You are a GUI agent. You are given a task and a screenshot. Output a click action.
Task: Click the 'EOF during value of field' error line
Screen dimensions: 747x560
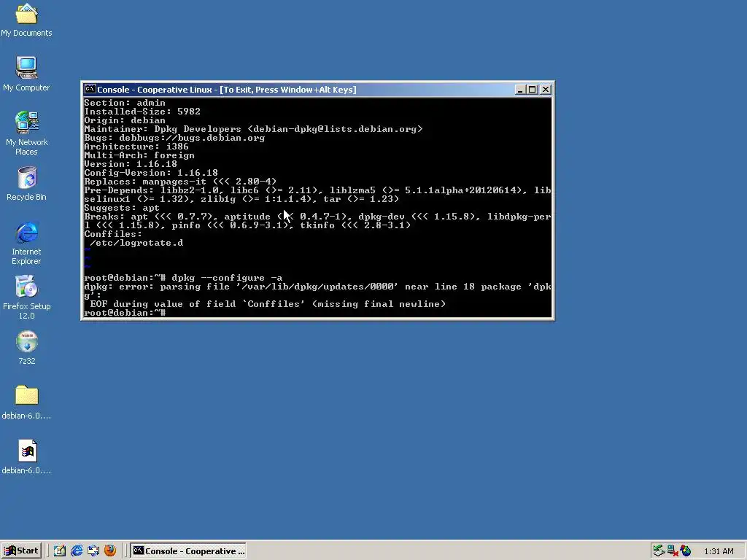[268, 304]
